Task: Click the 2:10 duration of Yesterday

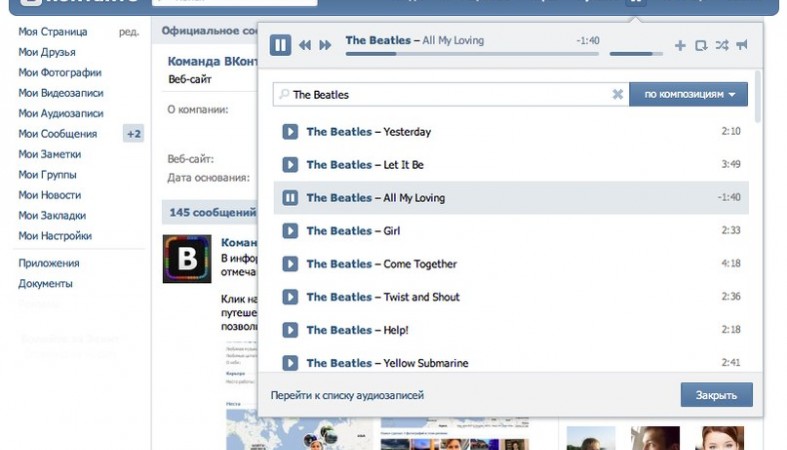Action: (731, 131)
